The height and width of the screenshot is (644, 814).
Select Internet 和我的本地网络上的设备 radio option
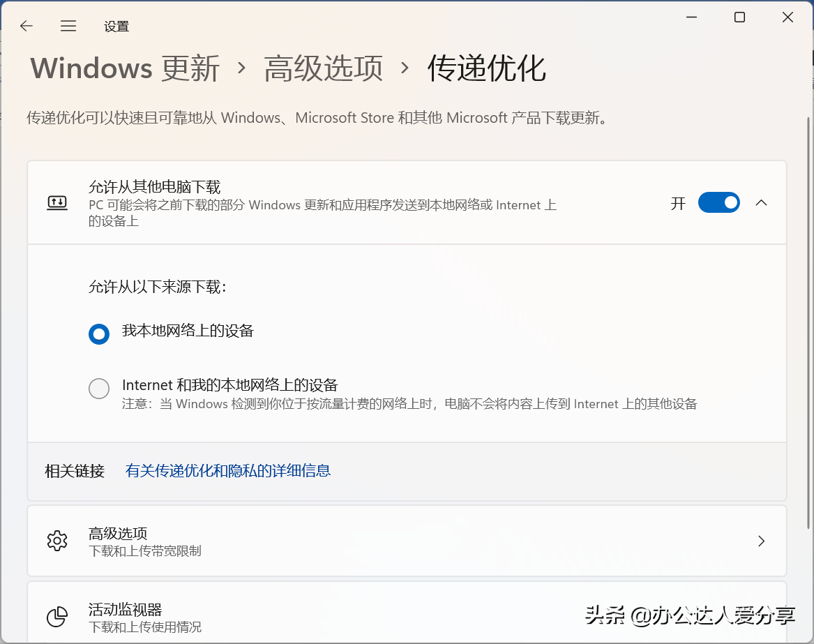pos(98,389)
